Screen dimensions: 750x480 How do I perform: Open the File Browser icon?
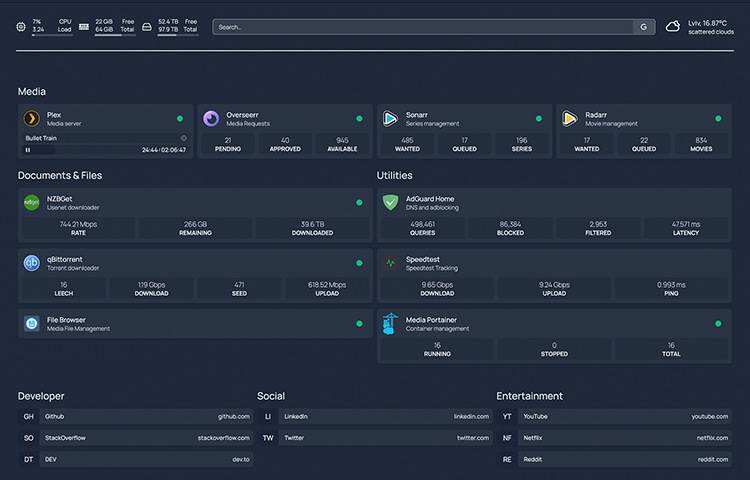click(x=32, y=324)
